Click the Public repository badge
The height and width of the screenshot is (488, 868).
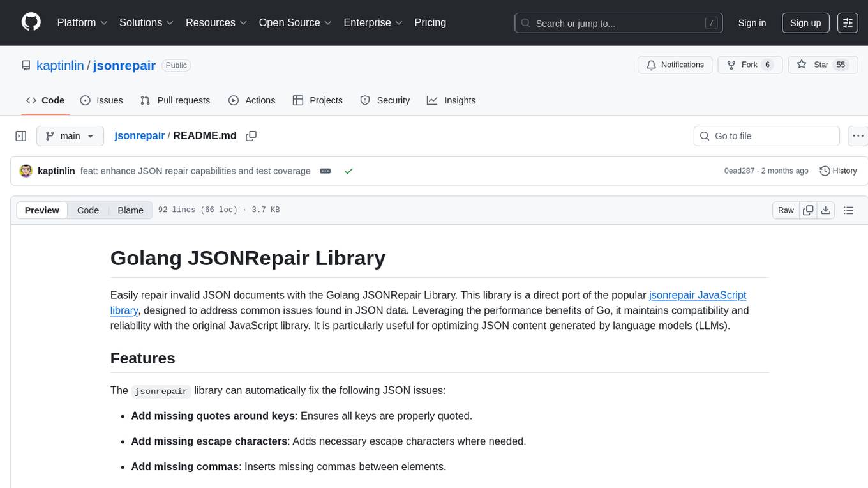coord(176,65)
